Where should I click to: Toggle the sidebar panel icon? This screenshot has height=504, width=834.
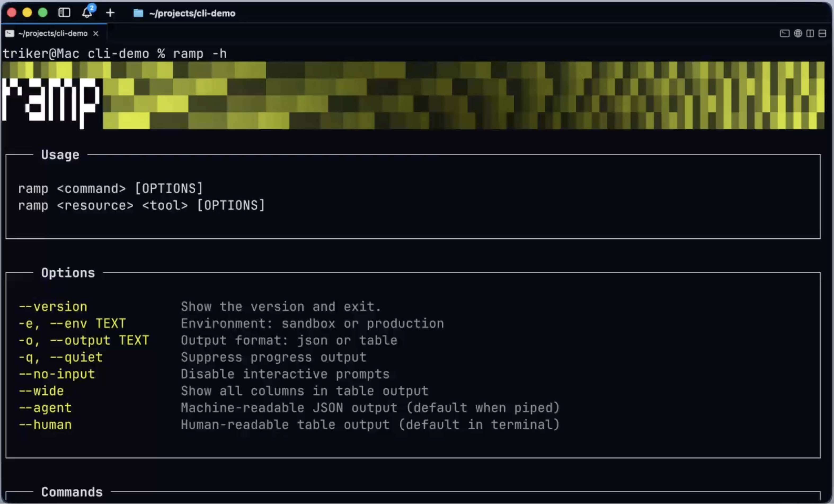pyautogui.click(x=64, y=13)
